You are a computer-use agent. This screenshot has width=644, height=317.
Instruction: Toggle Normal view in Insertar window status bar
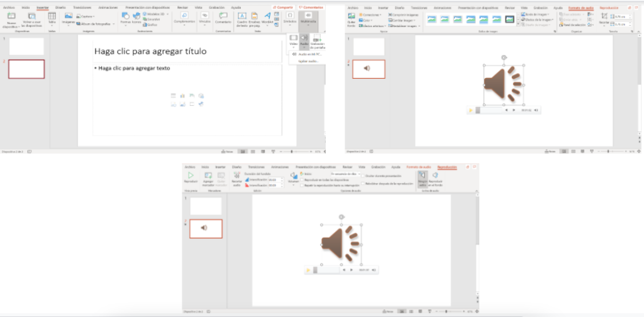click(243, 152)
